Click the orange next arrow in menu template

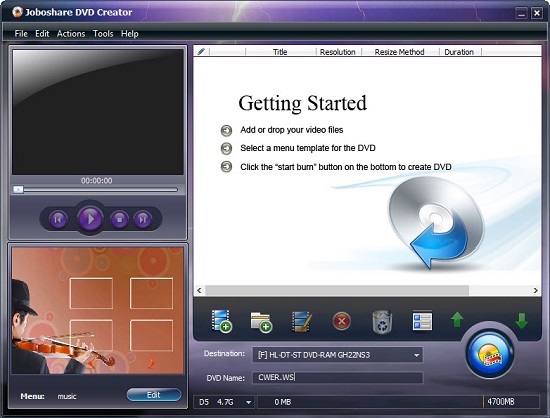tap(151, 363)
